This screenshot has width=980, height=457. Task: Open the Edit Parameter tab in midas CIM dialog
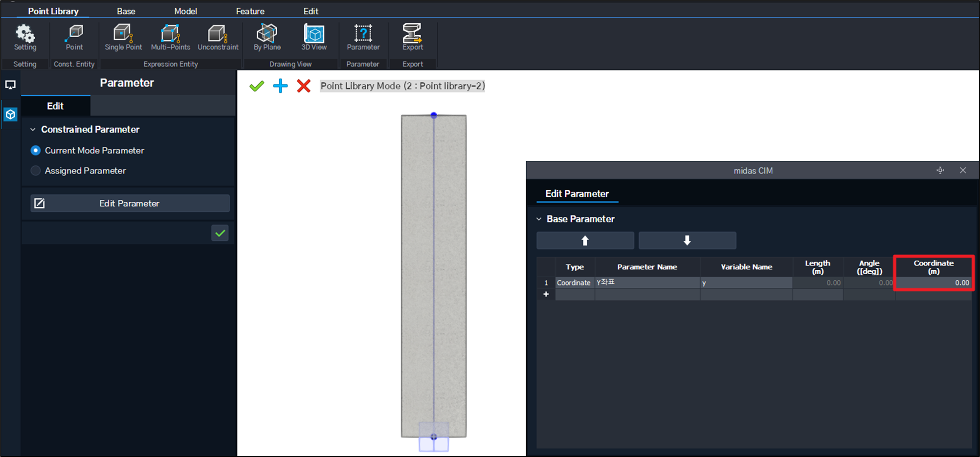[x=577, y=194]
